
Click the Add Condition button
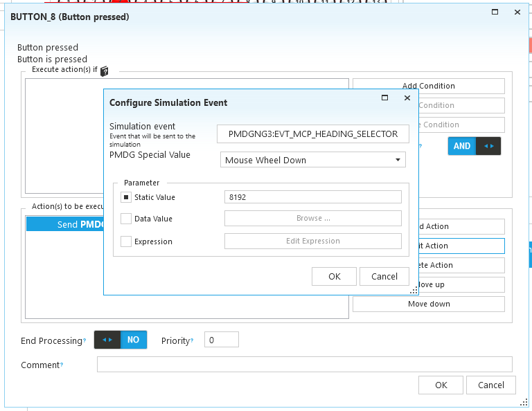tap(428, 86)
